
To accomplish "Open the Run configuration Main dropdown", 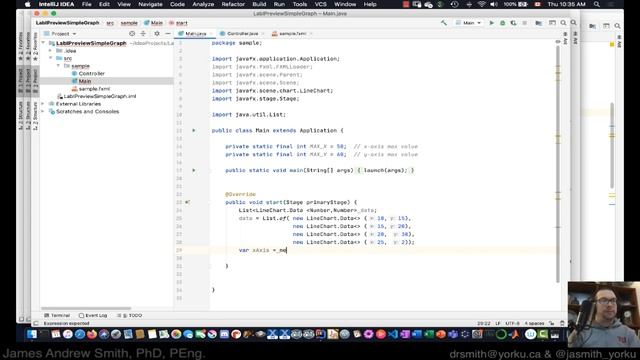I will 468,23.
